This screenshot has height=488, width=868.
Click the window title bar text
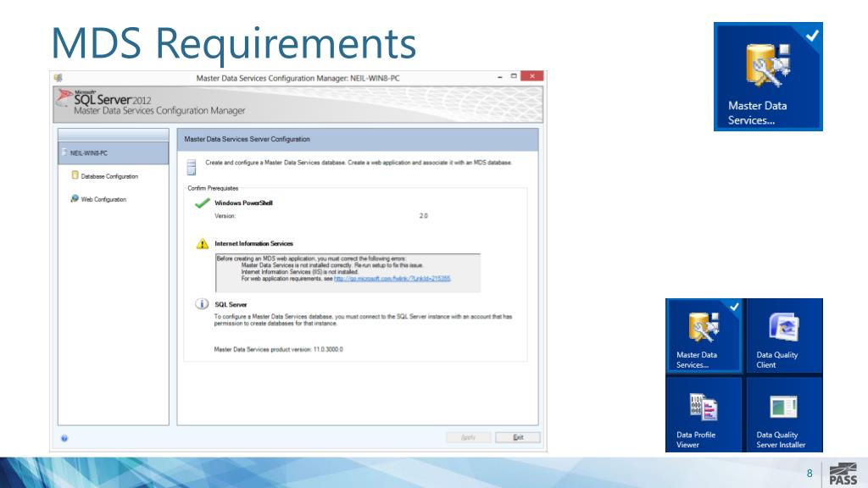(298, 78)
